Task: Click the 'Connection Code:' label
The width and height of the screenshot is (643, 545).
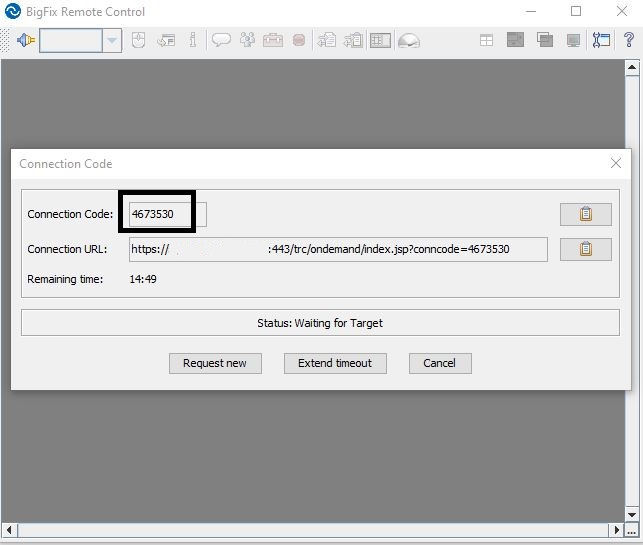Action: pyautogui.click(x=70, y=214)
